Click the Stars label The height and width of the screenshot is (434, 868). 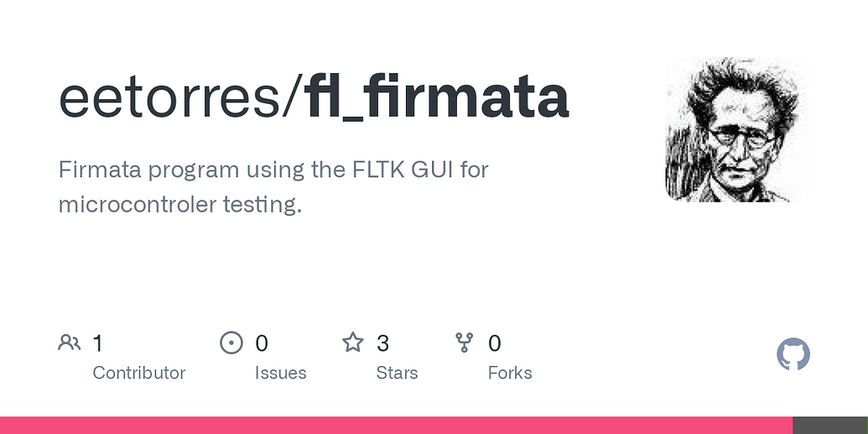pyautogui.click(x=397, y=373)
